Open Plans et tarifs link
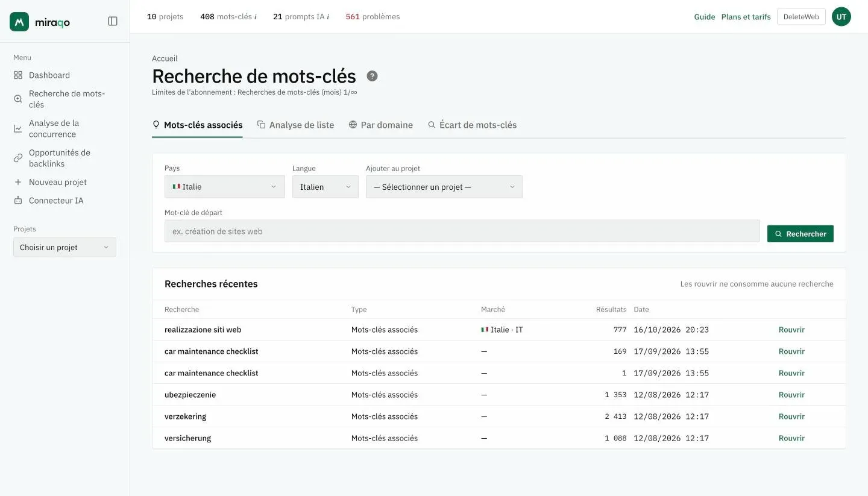The width and height of the screenshot is (868, 496). pyautogui.click(x=746, y=17)
